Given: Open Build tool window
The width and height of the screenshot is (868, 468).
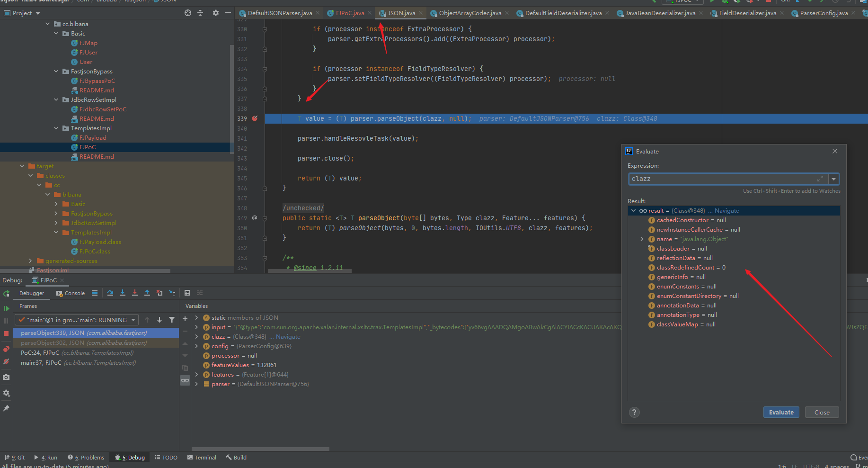Looking at the screenshot, I should click(x=236, y=458).
